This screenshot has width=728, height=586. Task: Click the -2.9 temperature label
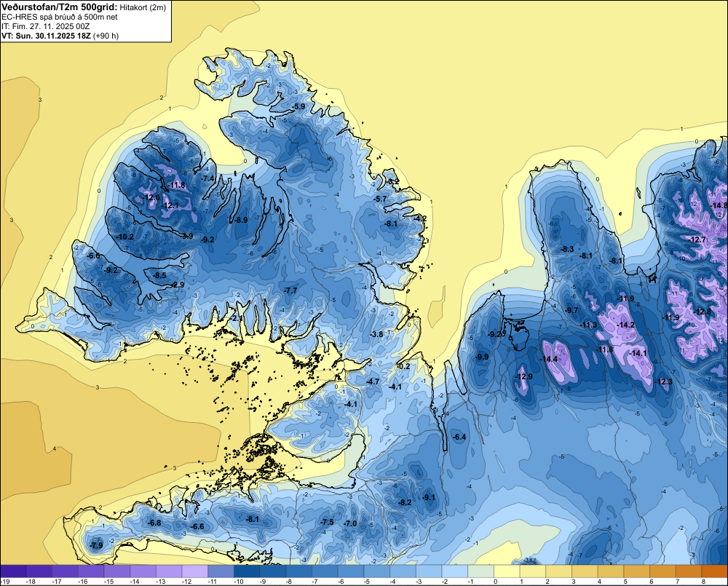click(x=178, y=285)
